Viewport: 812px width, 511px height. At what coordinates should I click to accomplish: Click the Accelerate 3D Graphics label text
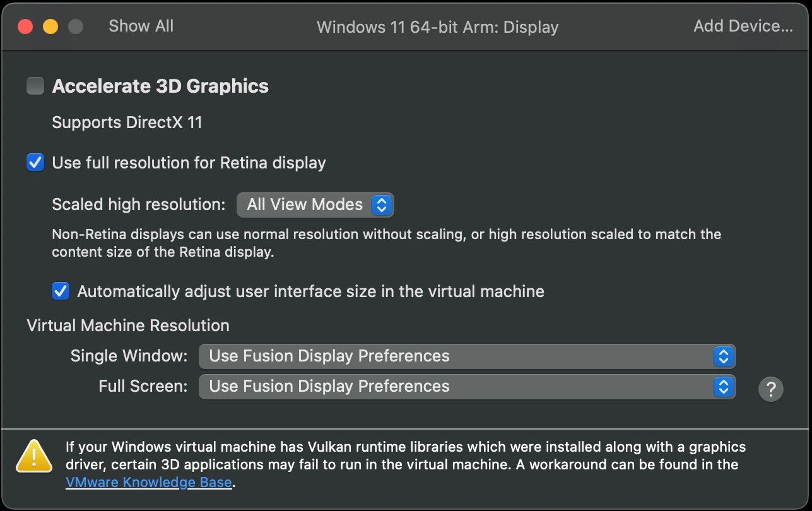coord(160,86)
